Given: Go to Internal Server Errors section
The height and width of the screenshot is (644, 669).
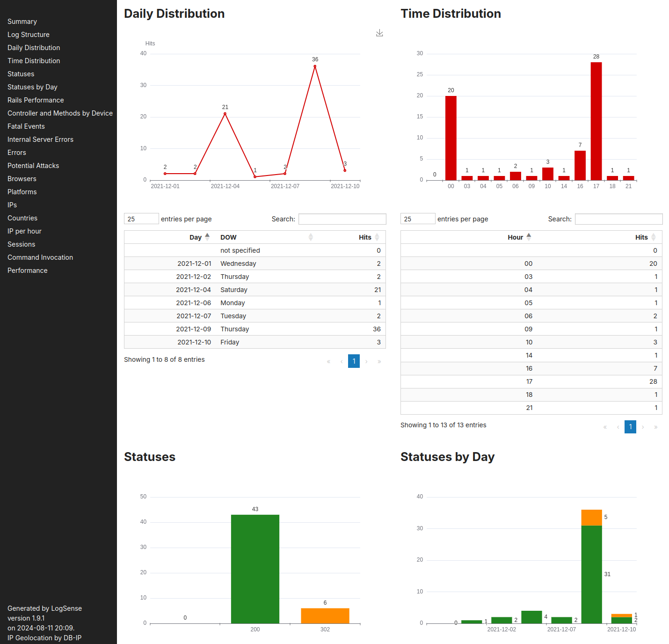Looking at the screenshot, I should click(x=40, y=139).
